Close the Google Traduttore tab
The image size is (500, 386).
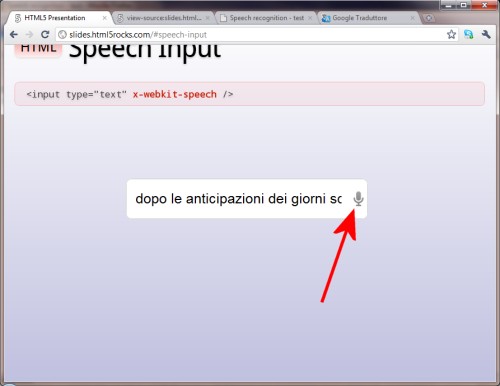pyautogui.click(x=413, y=18)
